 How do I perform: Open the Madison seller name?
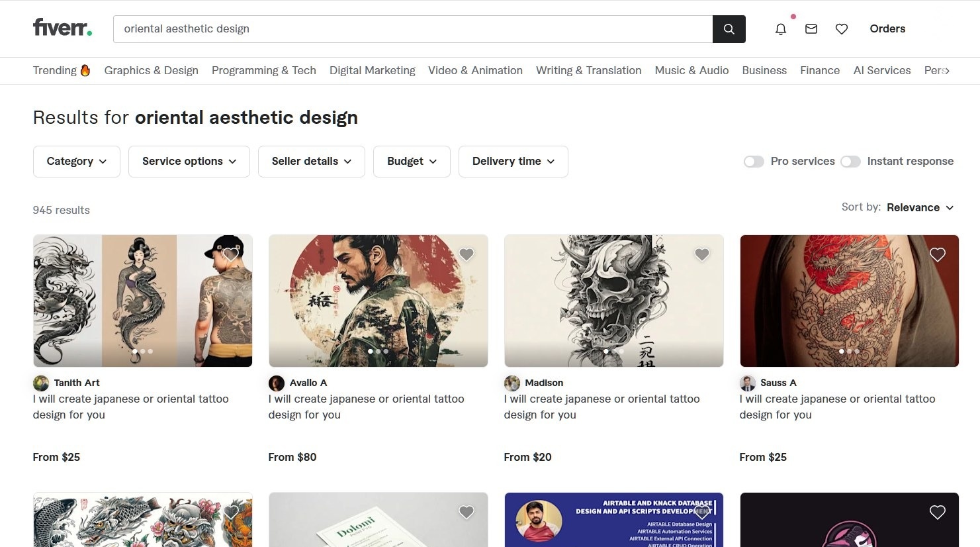[x=544, y=383]
